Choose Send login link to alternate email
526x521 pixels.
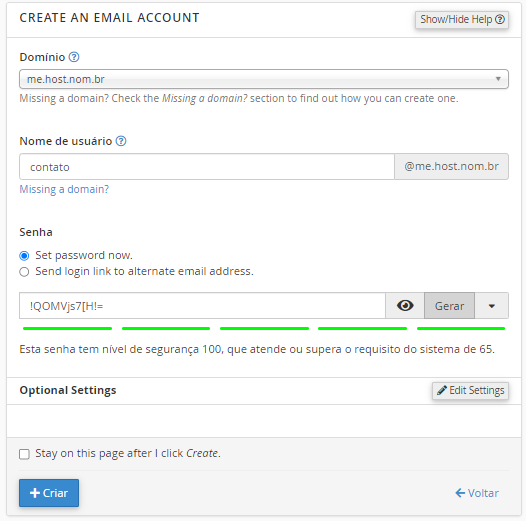(x=24, y=271)
